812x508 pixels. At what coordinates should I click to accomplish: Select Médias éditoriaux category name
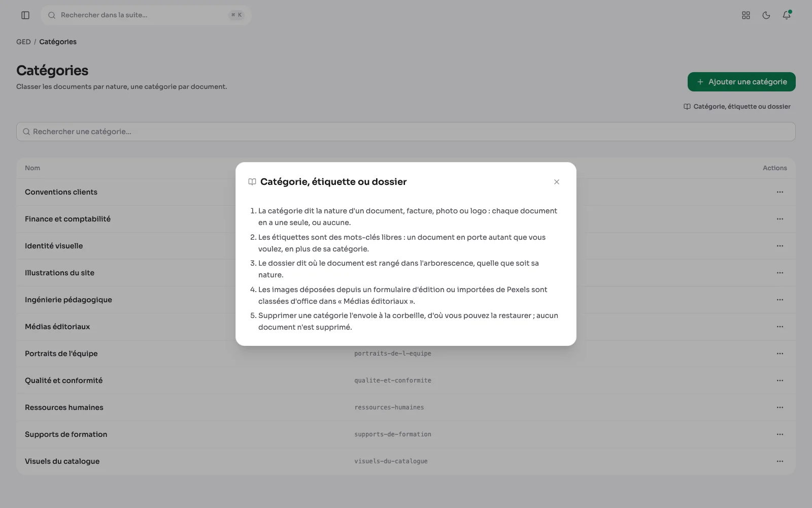point(57,327)
